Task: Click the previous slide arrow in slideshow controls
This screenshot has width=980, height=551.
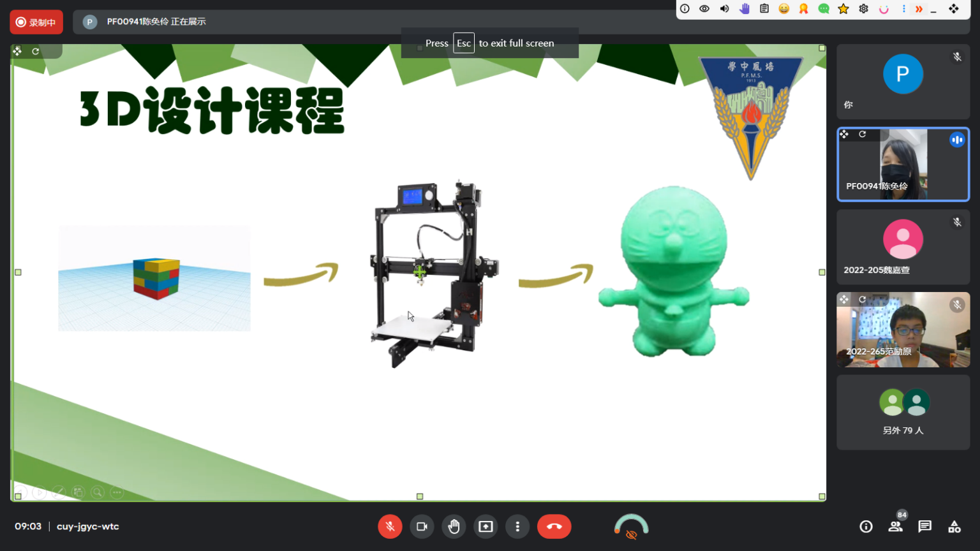Action: (20, 492)
